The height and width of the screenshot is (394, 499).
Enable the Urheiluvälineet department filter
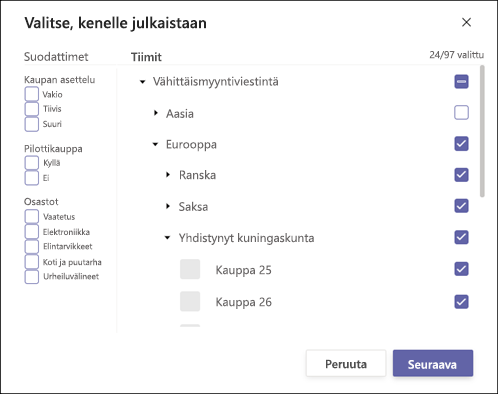tap(32, 277)
